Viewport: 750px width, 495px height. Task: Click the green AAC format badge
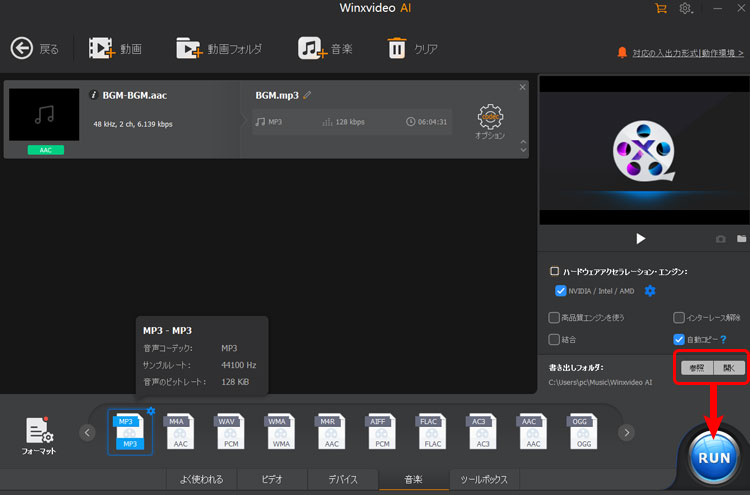click(45, 150)
